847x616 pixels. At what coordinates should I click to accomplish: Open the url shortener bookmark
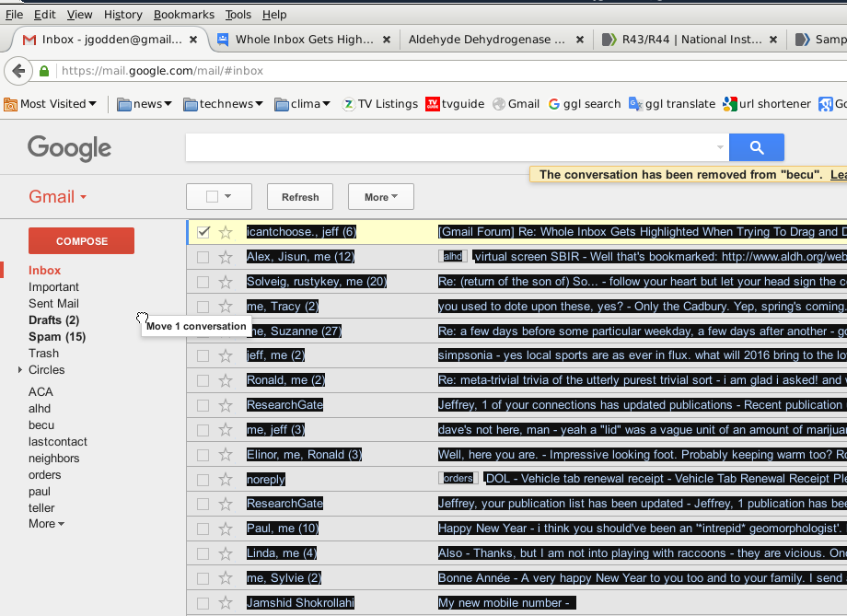coord(767,104)
